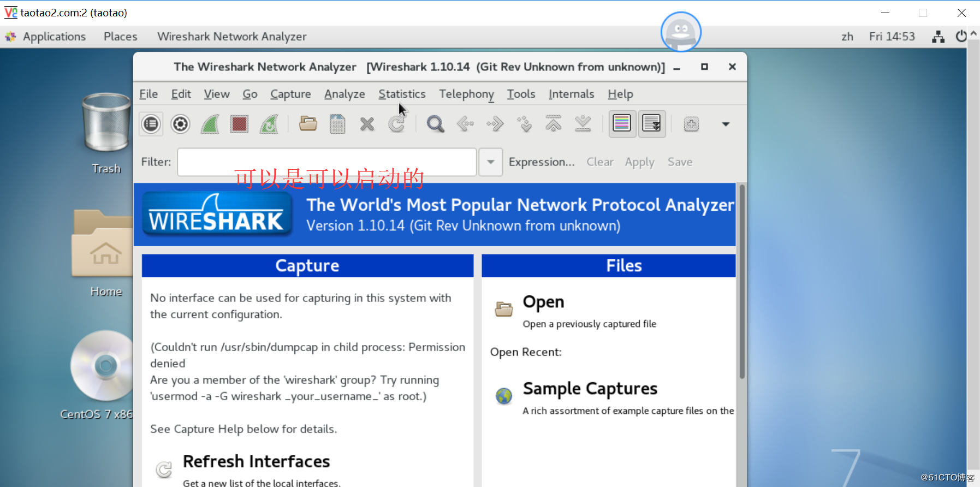
Task: Open the Expression... filter builder
Action: point(542,162)
